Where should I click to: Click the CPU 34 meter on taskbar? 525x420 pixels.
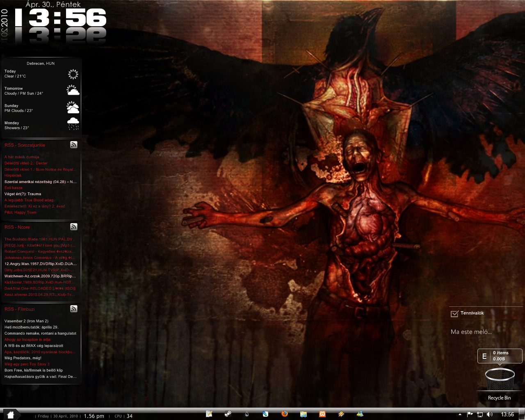point(123,416)
